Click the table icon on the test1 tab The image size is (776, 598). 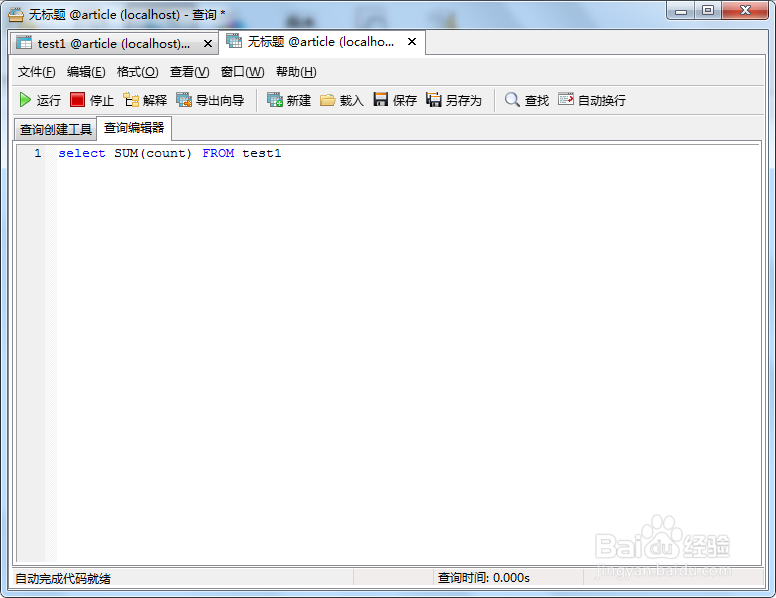pyautogui.click(x=24, y=43)
